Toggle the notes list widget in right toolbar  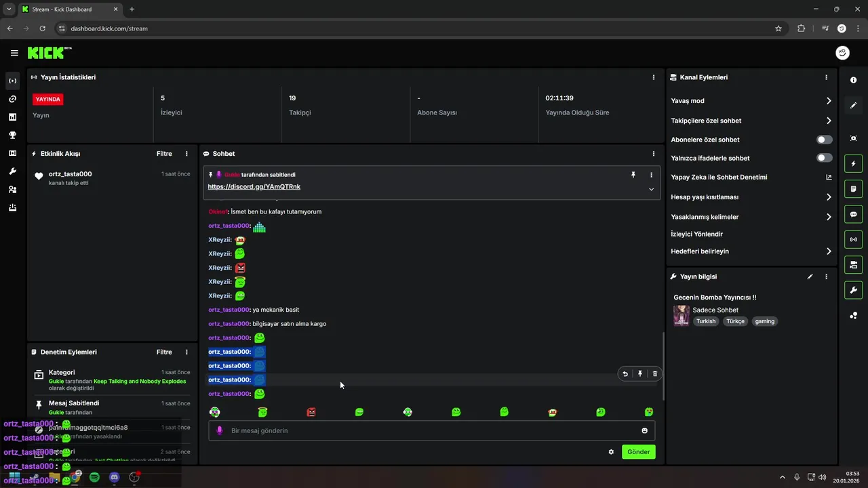pos(853,188)
